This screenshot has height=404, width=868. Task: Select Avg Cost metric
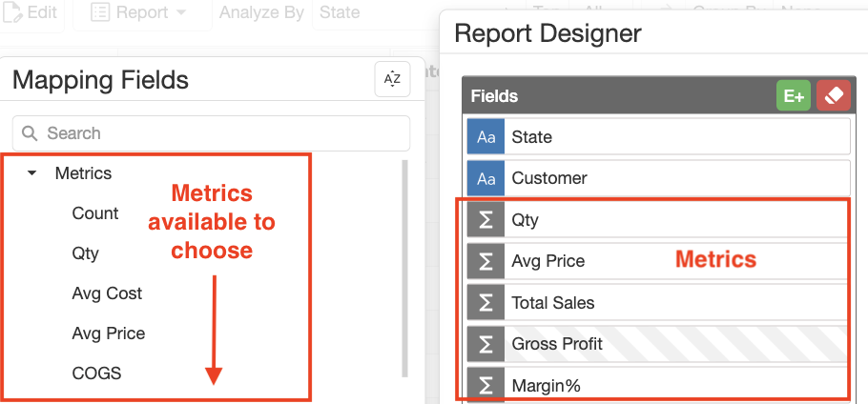(107, 293)
